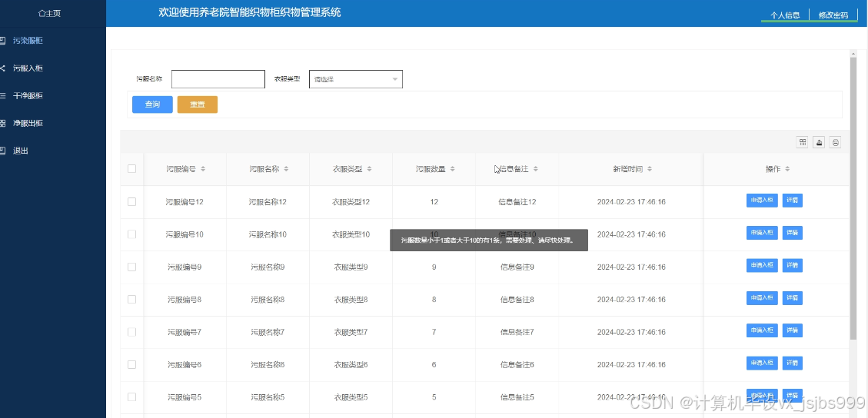Click cell 污服名称7
The height and width of the screenshot is (418, 868).
tap(268, 332)
